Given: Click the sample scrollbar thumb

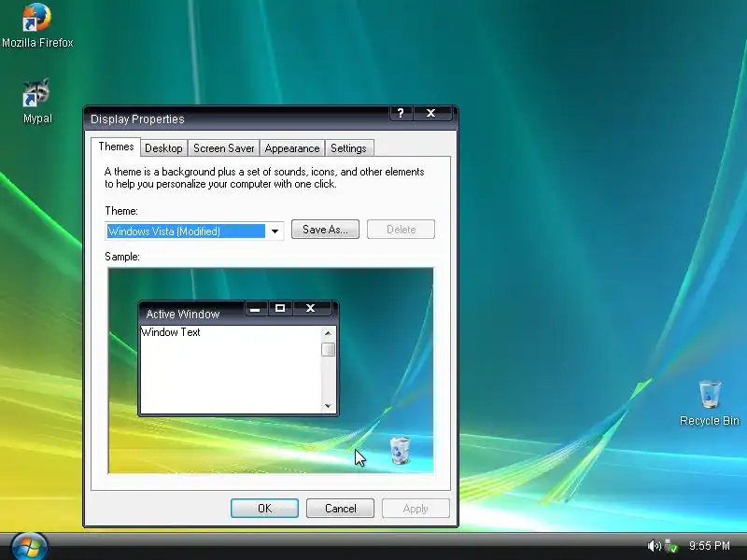Looking at the screenshot, I should pyautogui.click(x=328, y=349).
